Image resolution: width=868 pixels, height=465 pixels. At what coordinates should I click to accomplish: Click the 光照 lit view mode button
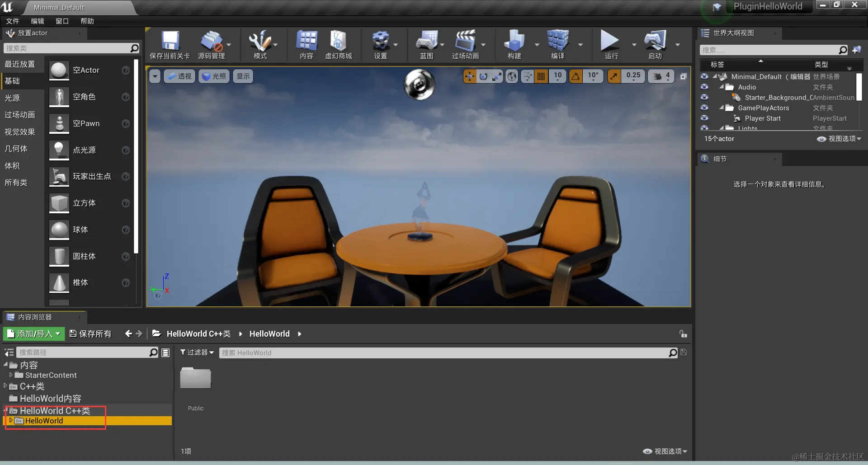tap(214, 76)
